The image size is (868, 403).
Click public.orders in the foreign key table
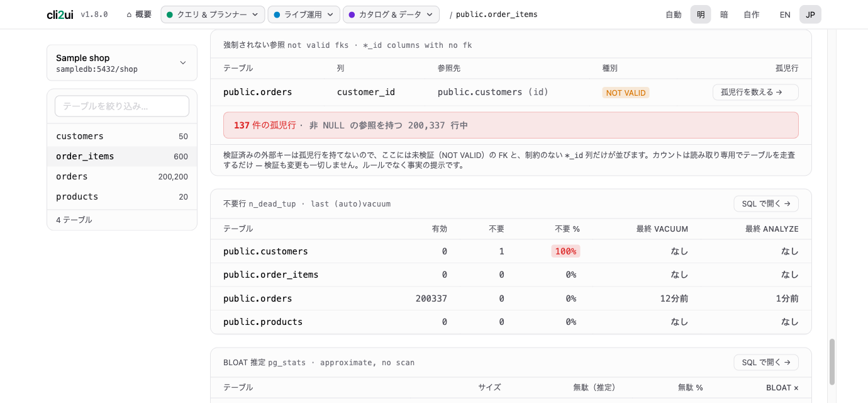(x=258, y=92)
